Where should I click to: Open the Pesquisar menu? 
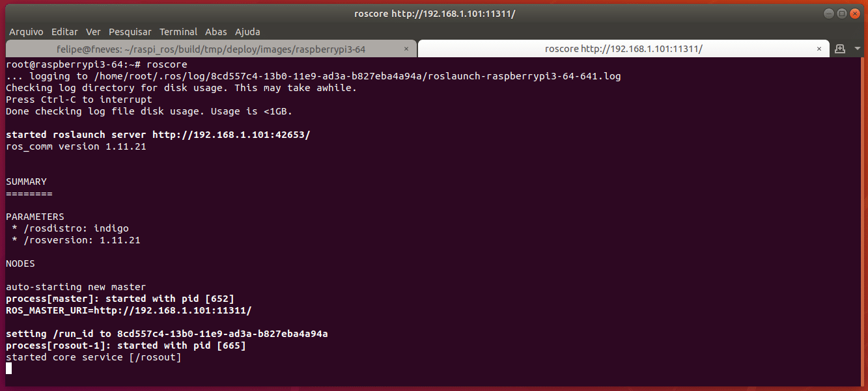130,31
